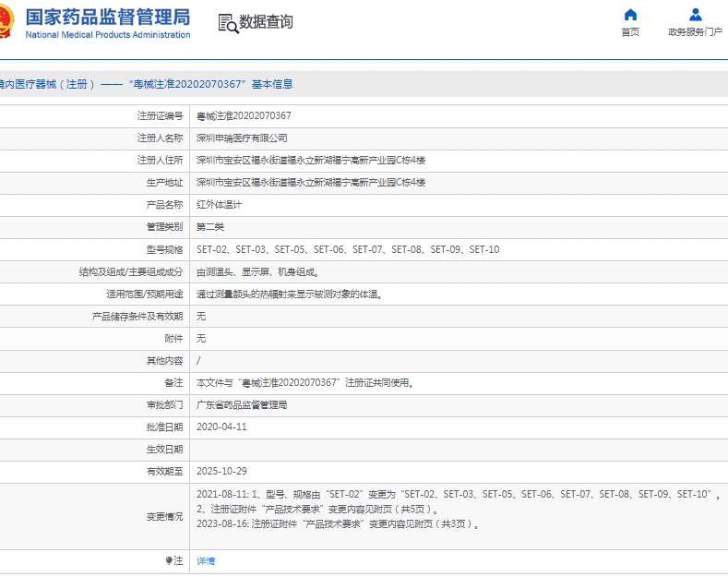Click 无 in 产品储存条件及有效期 row

(201, 317)
